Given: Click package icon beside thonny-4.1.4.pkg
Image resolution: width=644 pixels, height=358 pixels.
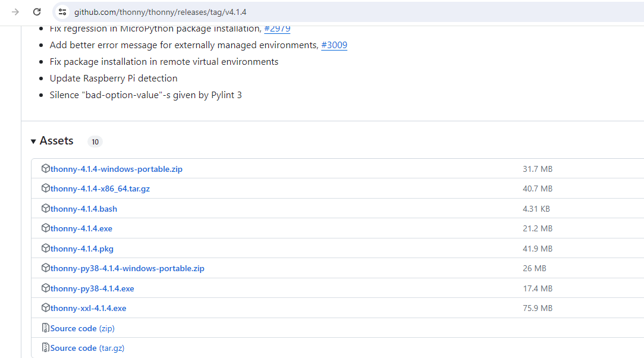Looking at the screenshot, I should tap(46, 248).
